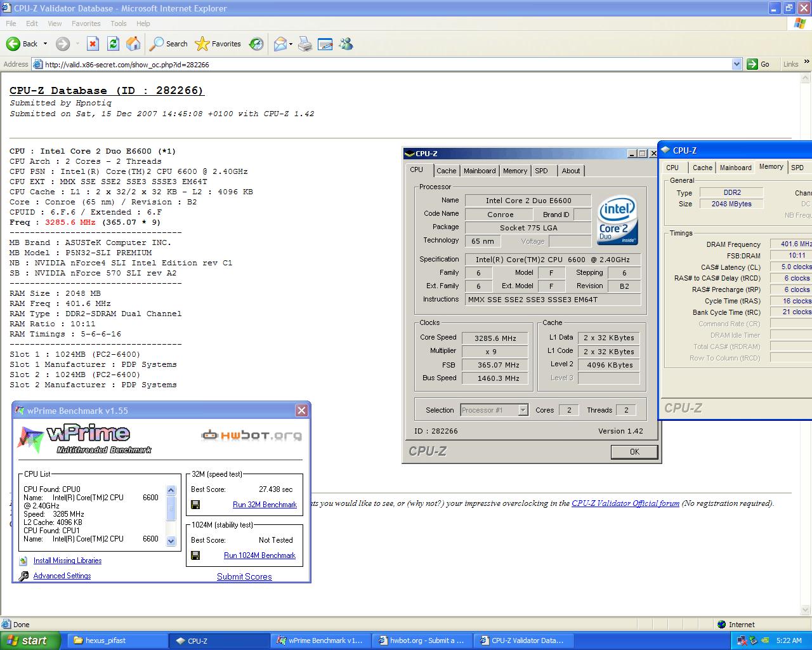Switch to the Memory tab in the front CPU-Z window

tap(515, 171)
